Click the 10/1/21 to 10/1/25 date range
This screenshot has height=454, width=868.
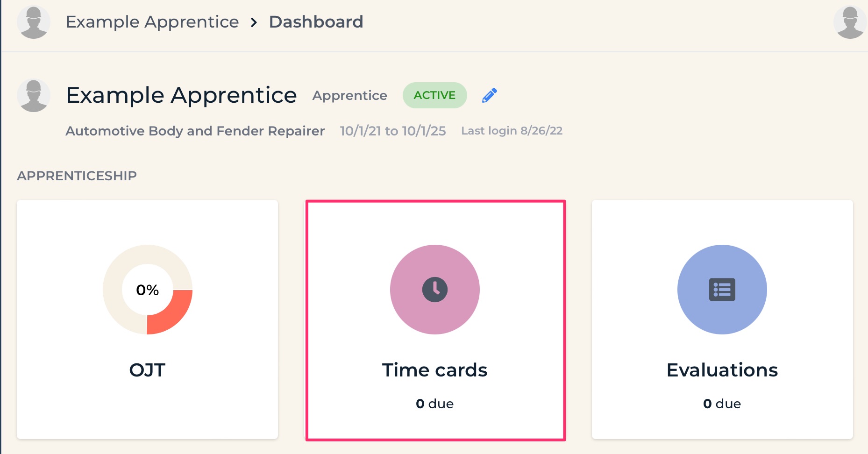point(393,131)
